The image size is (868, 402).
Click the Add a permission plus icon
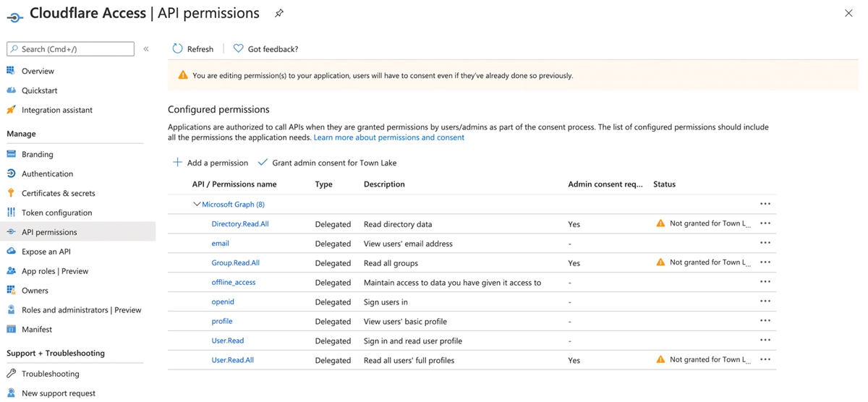click(x=178, y=163)
